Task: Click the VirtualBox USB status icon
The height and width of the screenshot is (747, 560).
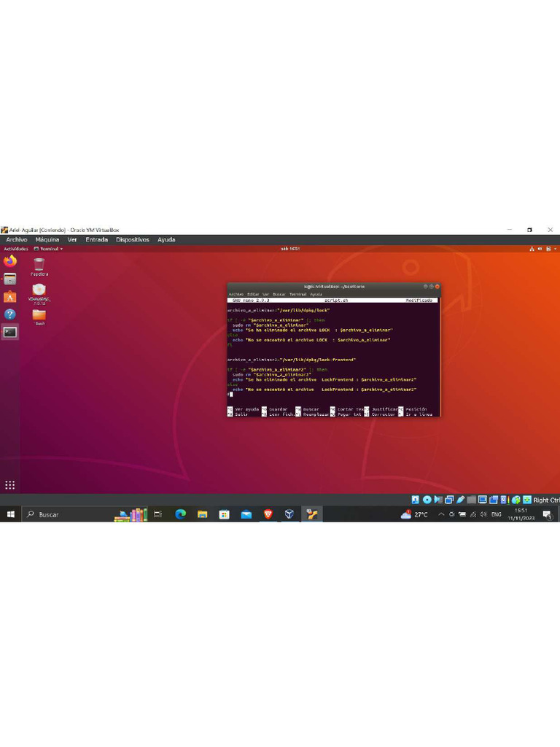Action: pyautogui.click(x=460, y=500)
